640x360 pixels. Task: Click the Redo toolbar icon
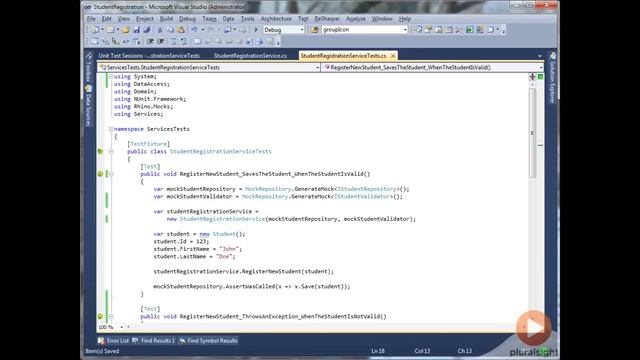coord(211,30)
